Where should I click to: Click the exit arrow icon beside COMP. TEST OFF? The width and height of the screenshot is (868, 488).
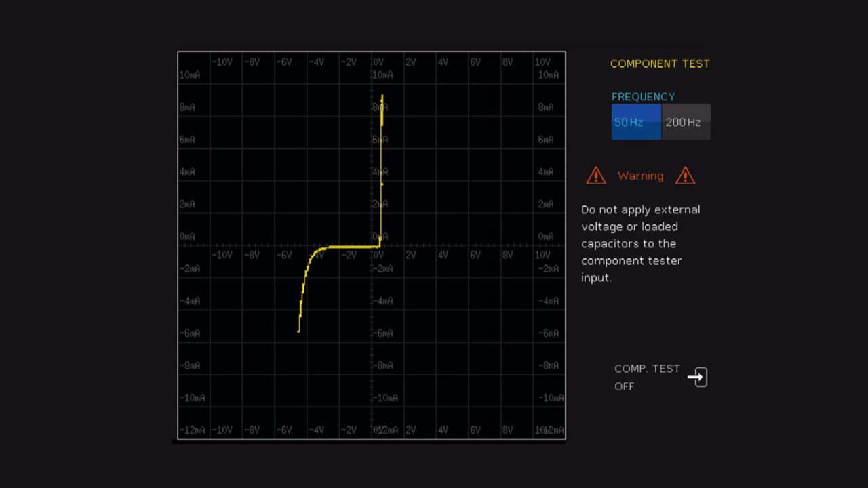click(697, 378)
